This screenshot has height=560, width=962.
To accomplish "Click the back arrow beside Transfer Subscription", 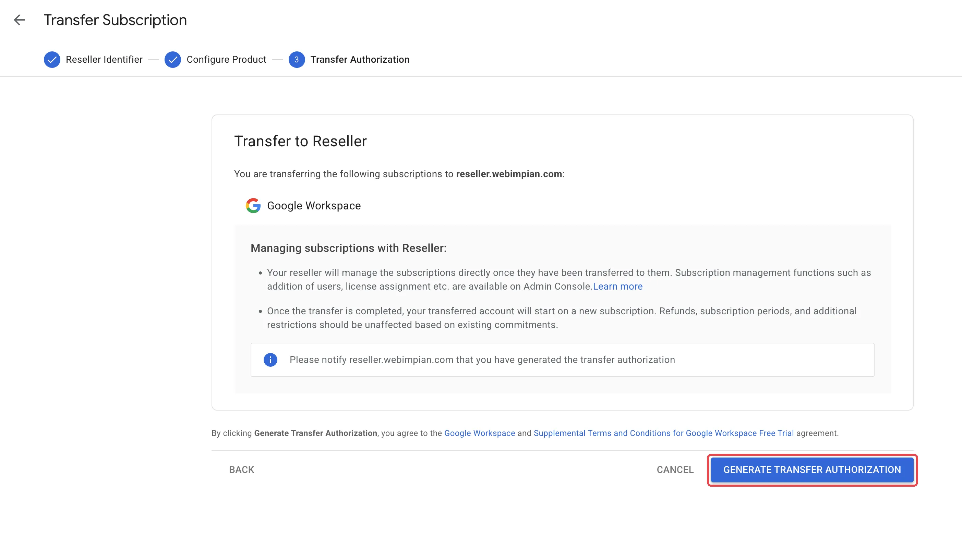I will tap(19, 20).
